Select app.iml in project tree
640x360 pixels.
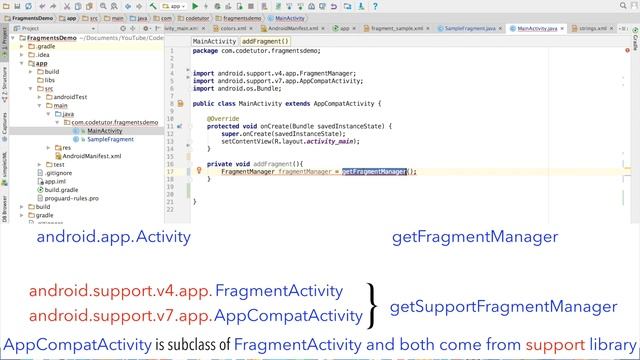coord(55,181)
